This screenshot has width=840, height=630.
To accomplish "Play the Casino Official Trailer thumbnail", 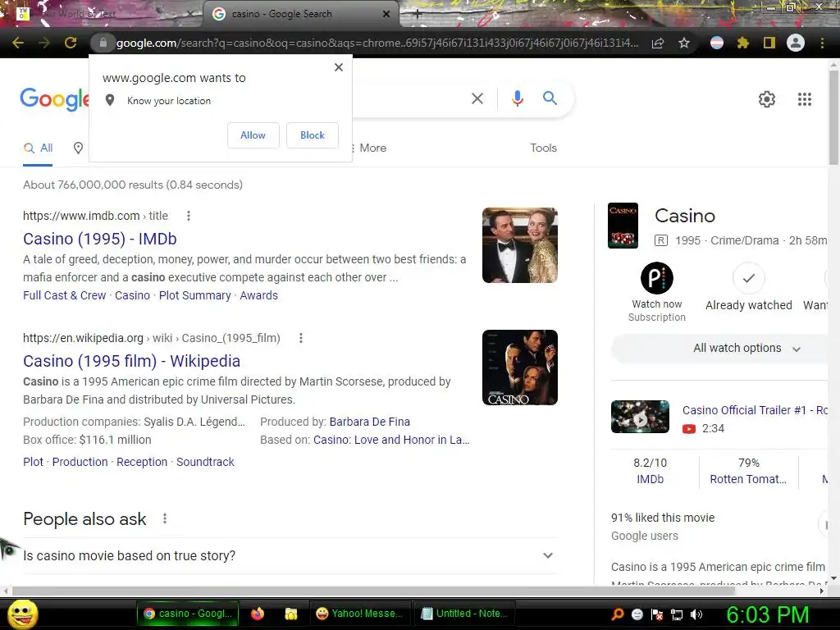I will coord(640,416).
